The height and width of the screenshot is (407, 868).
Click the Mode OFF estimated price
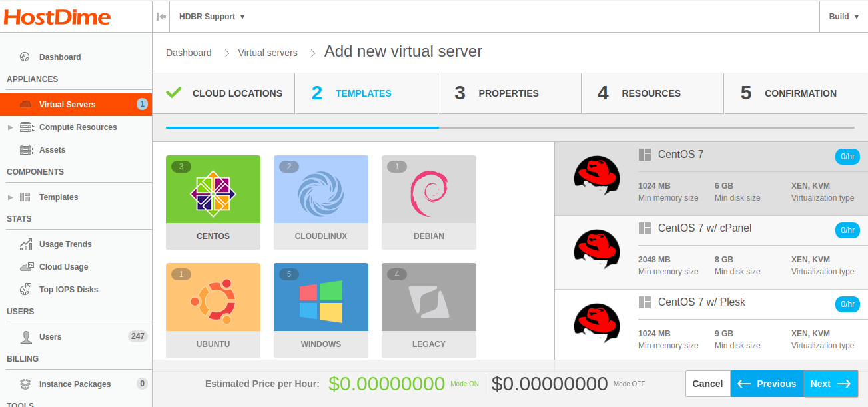coord(550,384)
